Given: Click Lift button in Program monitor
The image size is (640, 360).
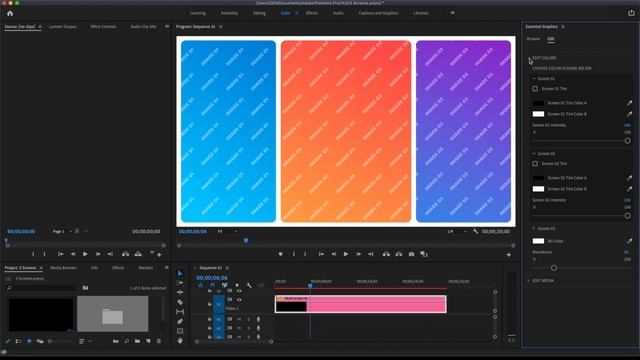Looking at the screenshot, I should pos(386,254).
